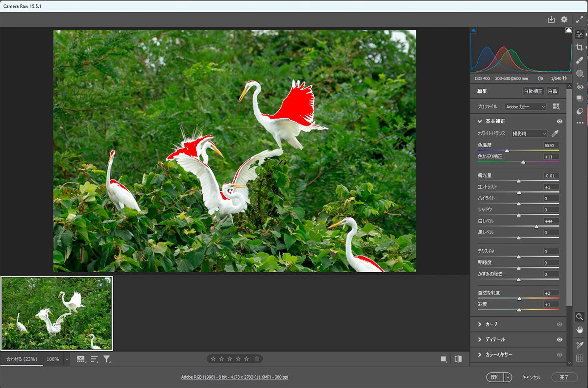The width and height of the screenshot is (588, 388).
Task: Select the Crop tool in right toolbar
Action: (x=580, y=47)
